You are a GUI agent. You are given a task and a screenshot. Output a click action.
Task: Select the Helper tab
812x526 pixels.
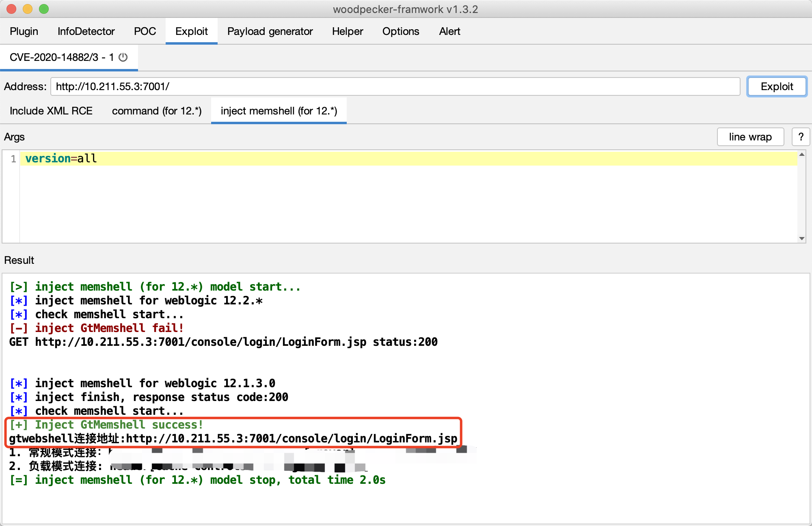(348, 31)
